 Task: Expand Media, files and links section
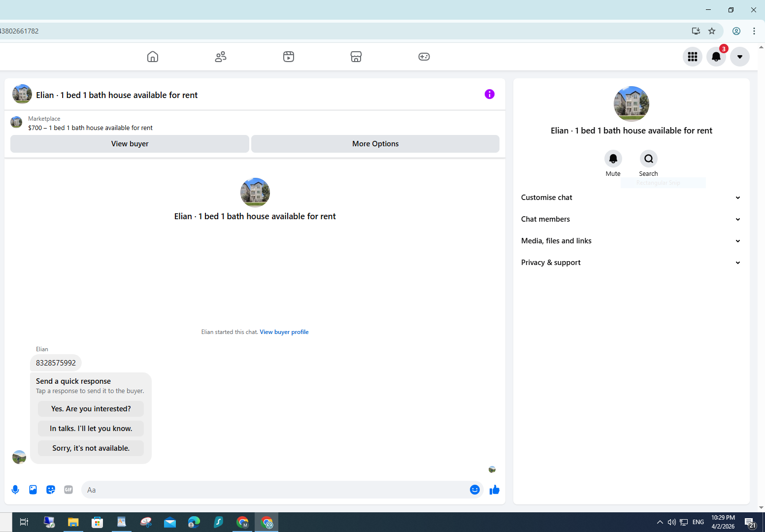(x=631, y=241)
